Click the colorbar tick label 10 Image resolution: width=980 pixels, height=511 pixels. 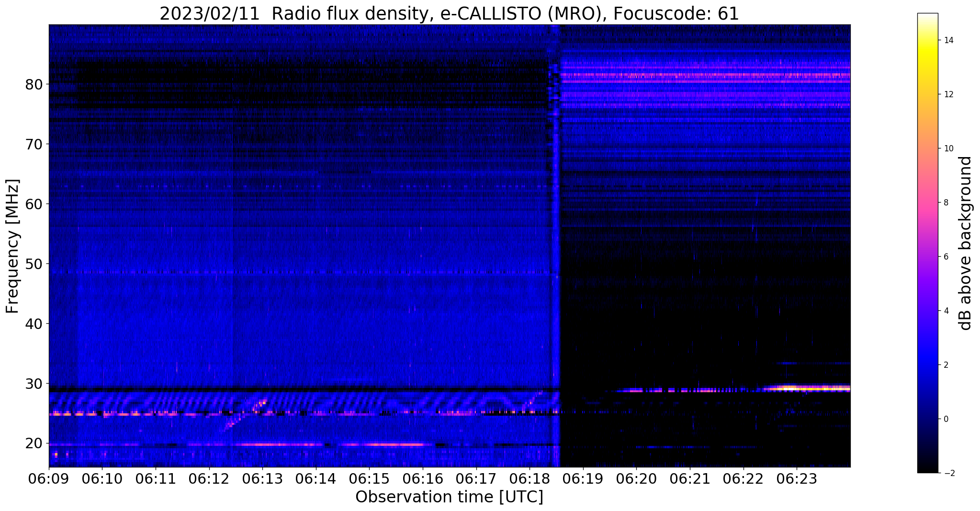[x=948, y=148]
